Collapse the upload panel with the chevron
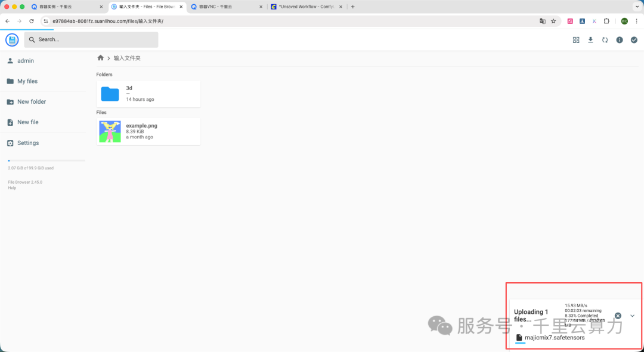This screenshot has width=644, height=352. pyautogui.click(x=633, y=316)
